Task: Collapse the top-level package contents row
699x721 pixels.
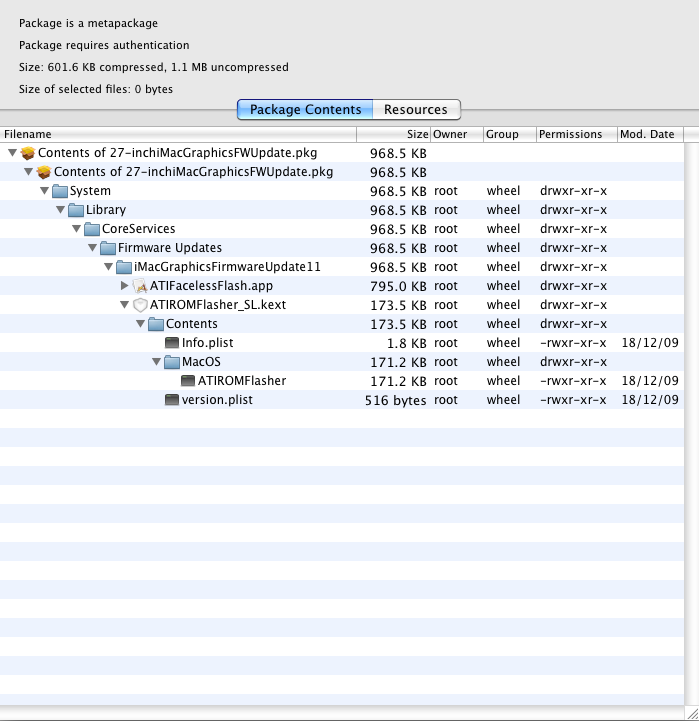Action: tap(12, 153)
